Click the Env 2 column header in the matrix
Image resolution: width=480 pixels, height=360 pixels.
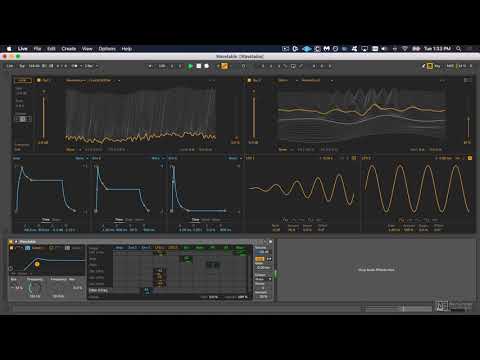click(x=132, y=247)
